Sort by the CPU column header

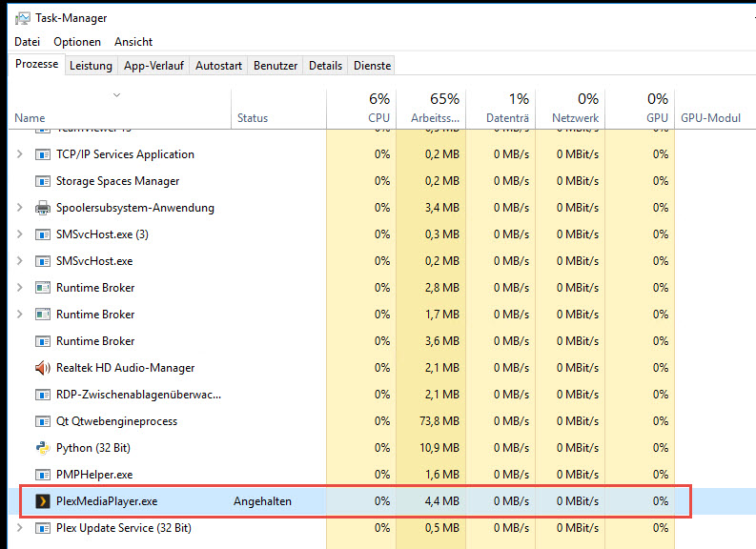[361, 110]
